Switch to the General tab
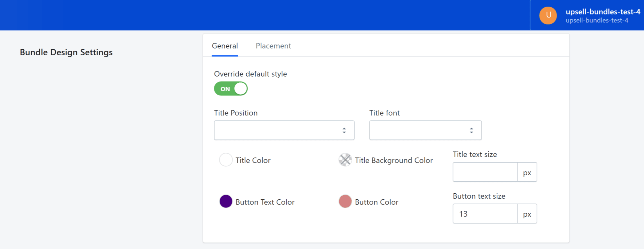Screen dimensions: 644x249 225,46
